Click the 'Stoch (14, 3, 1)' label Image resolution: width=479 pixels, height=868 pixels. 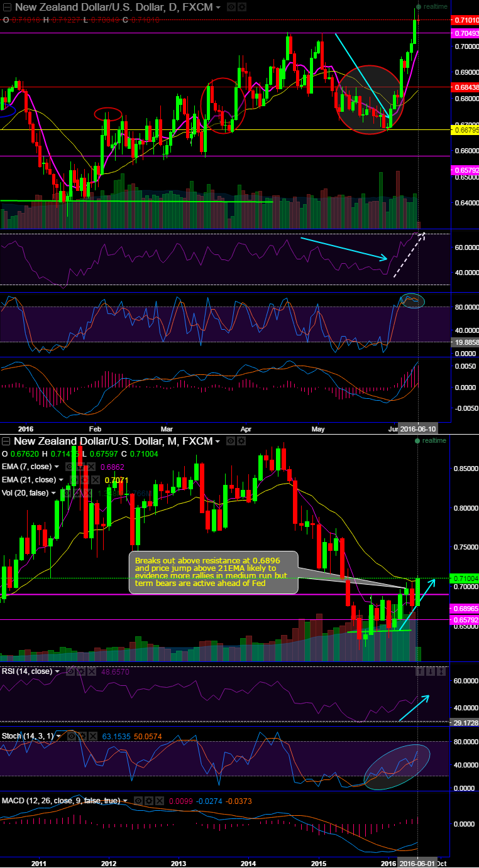pos(28,735)
